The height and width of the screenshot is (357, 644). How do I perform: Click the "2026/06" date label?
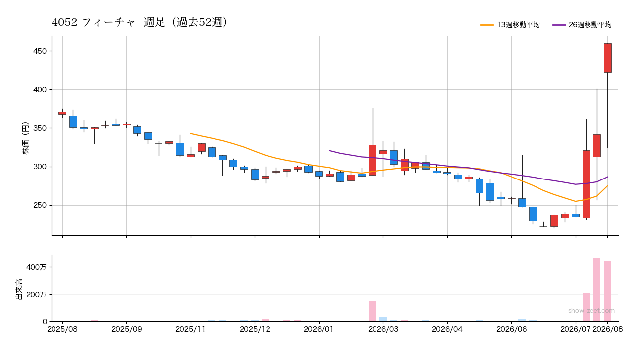[511, 328]
